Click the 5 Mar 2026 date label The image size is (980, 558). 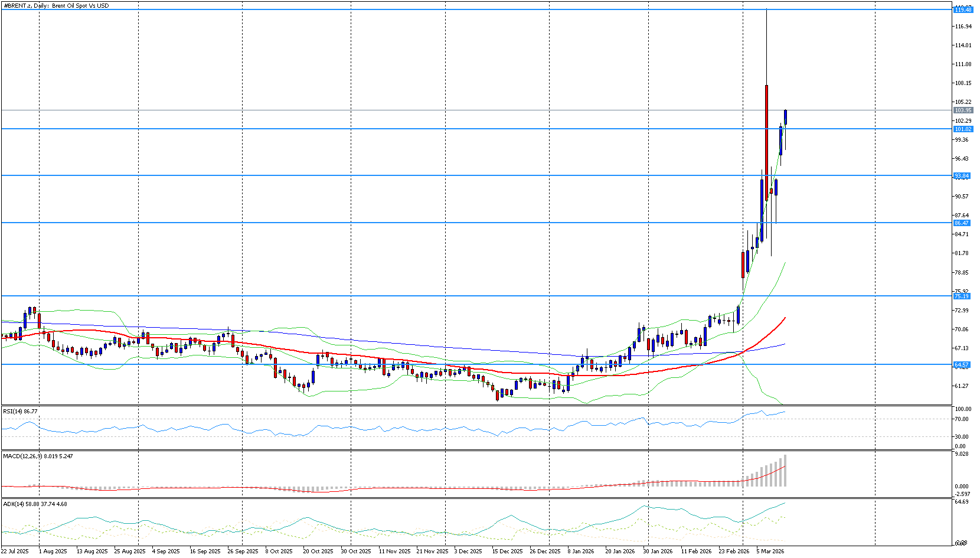[x=770, y=551]
